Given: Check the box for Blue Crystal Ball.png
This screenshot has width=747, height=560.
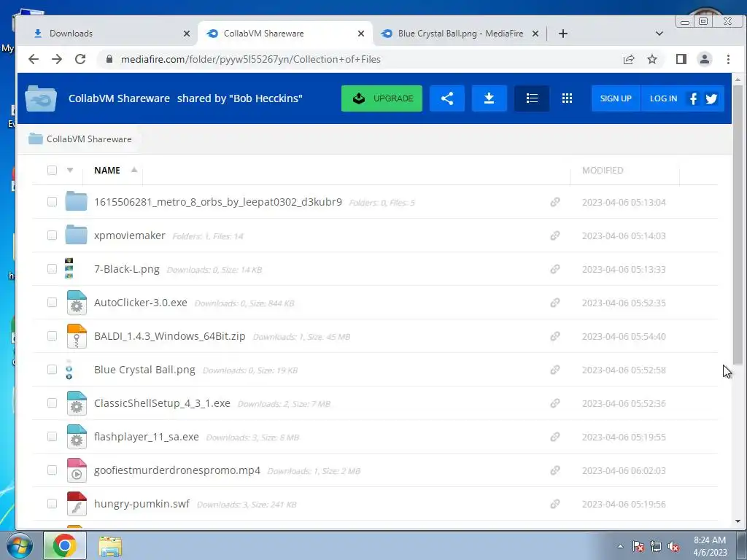Looking at the screenshot, I should (52, 370).
